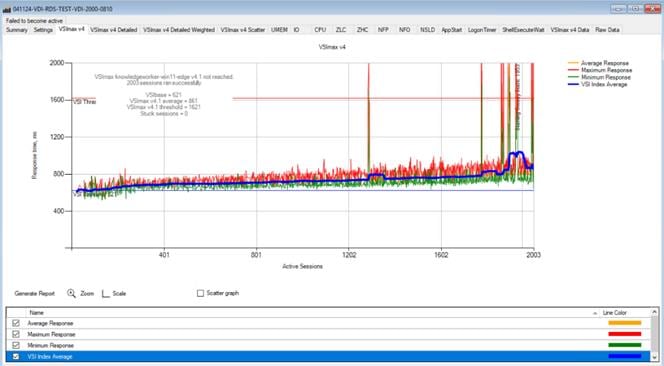Click the window title text in the title bar
This screenshot has height=366, width=664.
(63, 9)
